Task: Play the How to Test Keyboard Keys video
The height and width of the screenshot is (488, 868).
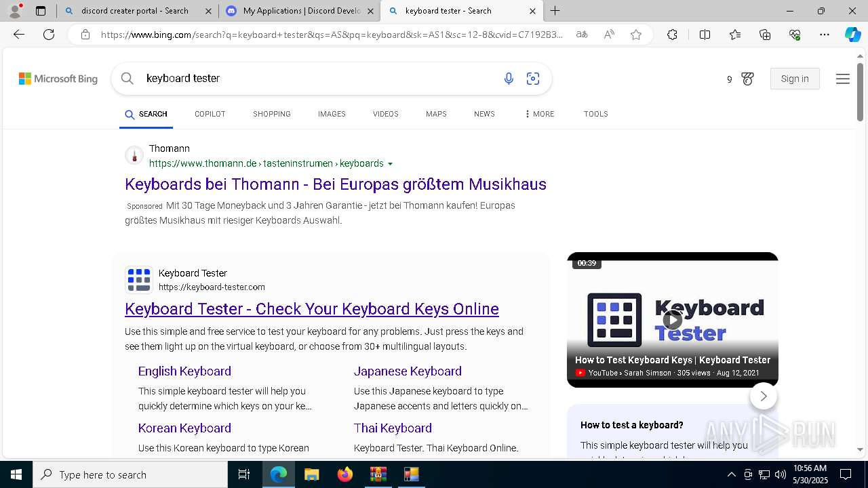Action: coord(672,320)
